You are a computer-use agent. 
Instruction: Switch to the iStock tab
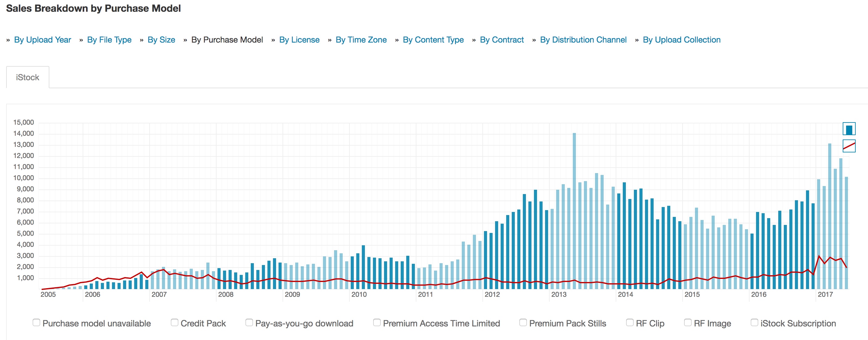28,77
